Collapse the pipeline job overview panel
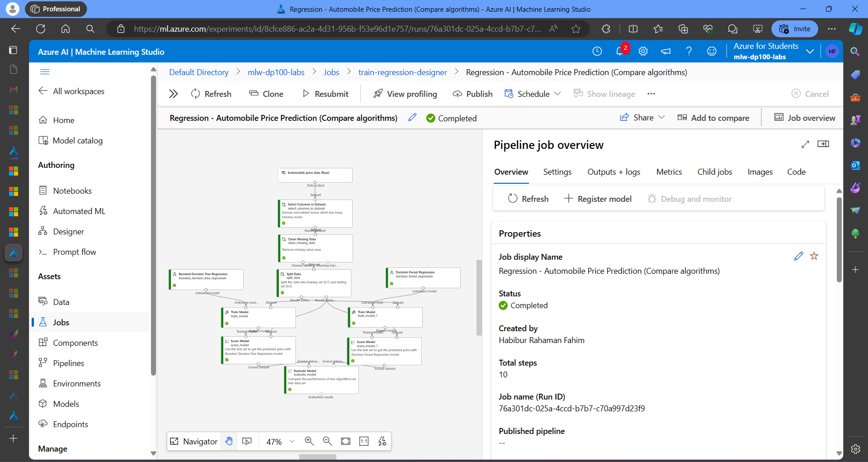 coord(823,144)
